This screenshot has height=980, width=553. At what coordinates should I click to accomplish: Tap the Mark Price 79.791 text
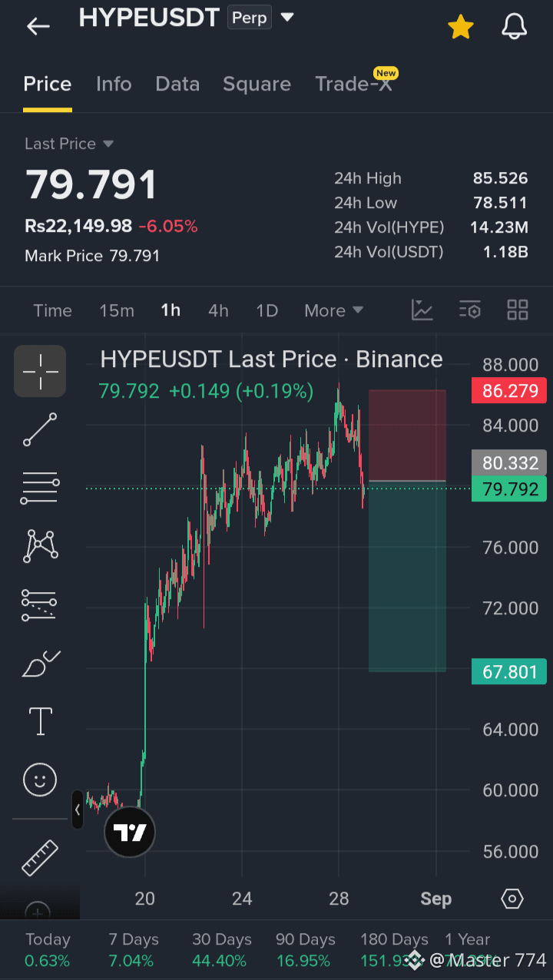[92, 256]
